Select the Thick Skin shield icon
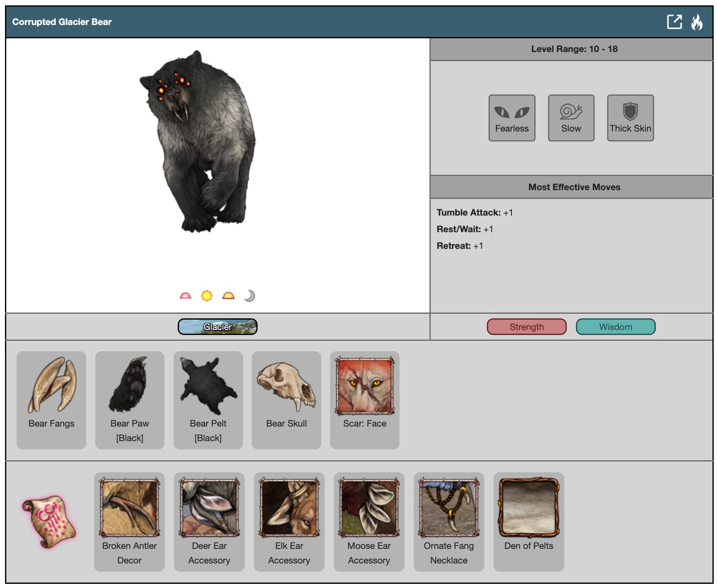717x588 pixels. point(630,118)
